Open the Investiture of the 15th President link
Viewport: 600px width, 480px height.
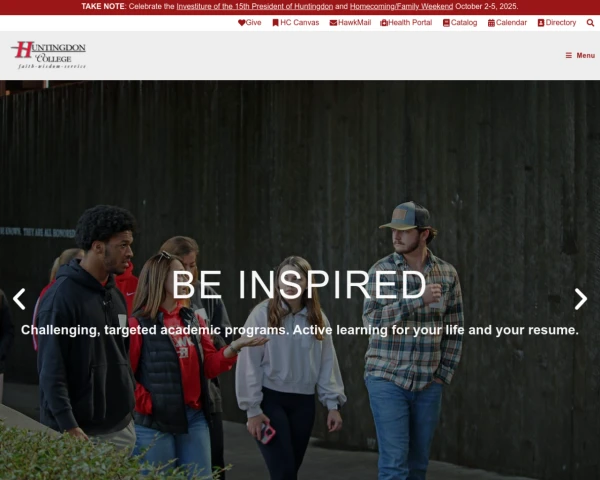(254, 7)
